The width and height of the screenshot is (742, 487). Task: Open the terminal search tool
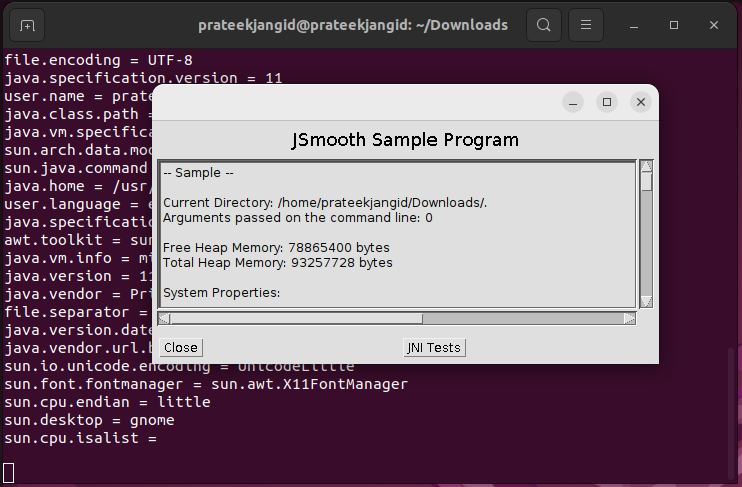point(544,25)
